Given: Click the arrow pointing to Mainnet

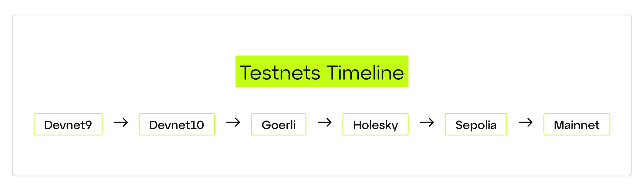Looking at the screenshot, I should pos(525,122).
